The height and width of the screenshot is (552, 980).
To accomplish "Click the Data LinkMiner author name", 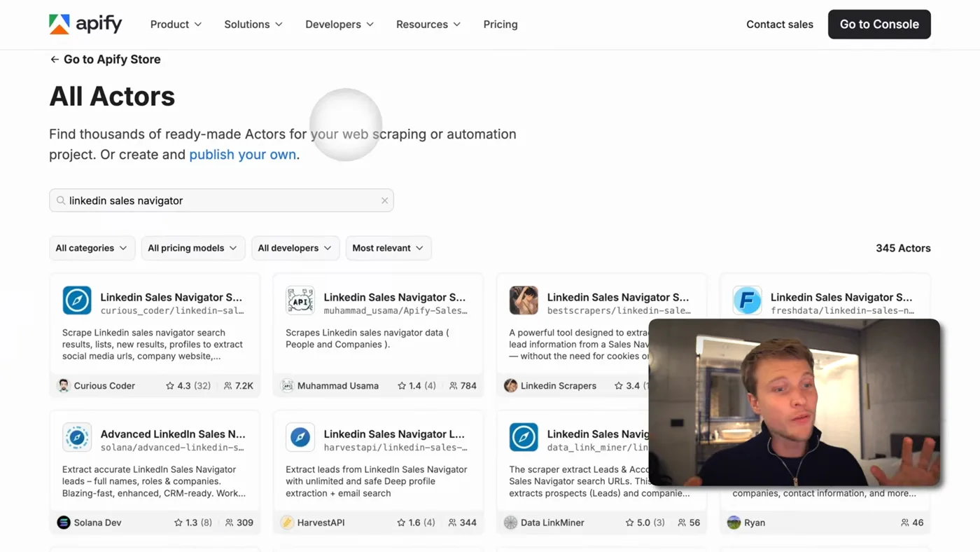I will (552, 523).
